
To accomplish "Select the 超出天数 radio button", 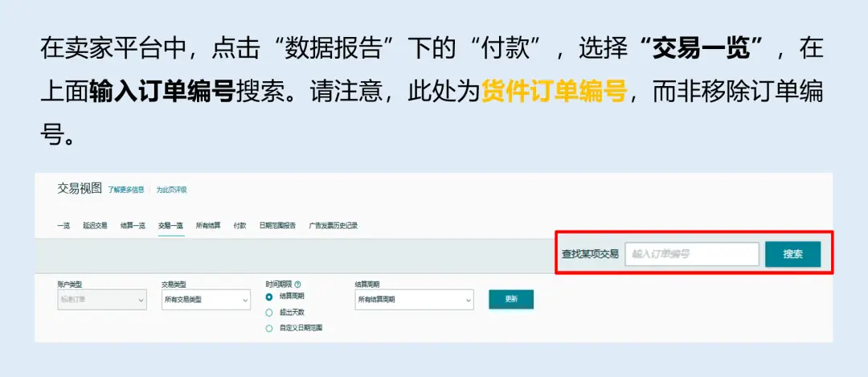I will click(269, 312).
